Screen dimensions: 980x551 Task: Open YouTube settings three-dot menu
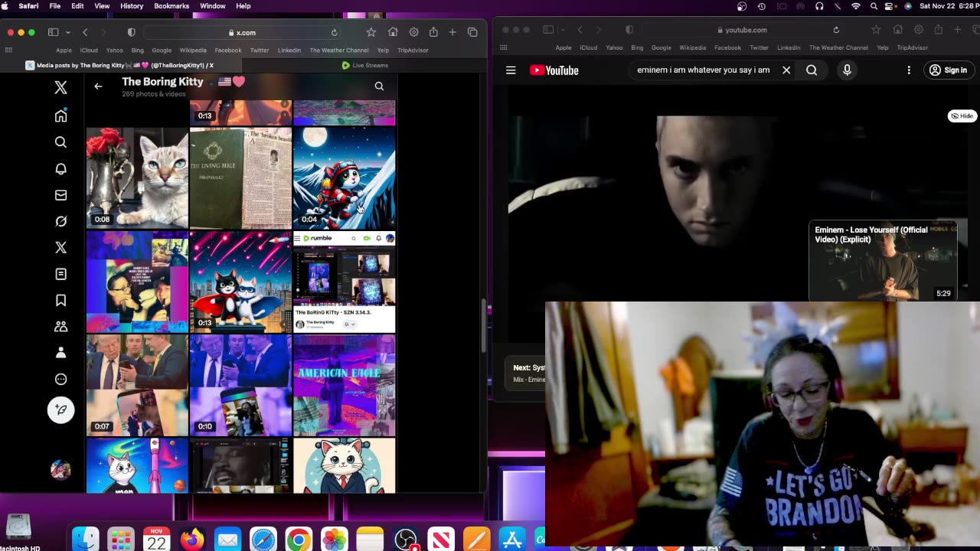coord(909,70)
